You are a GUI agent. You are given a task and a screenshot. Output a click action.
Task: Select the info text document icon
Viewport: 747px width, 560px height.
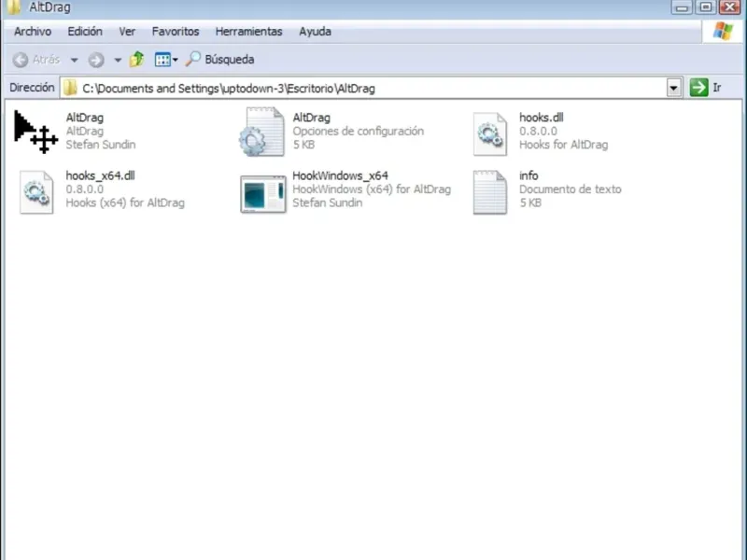(489, 192)
